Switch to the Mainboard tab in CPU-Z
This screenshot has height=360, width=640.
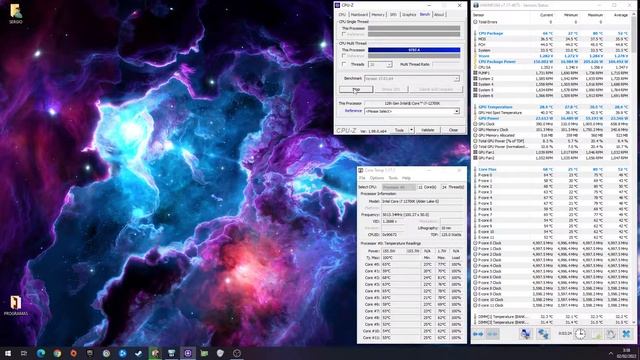[x=359, y=15]
